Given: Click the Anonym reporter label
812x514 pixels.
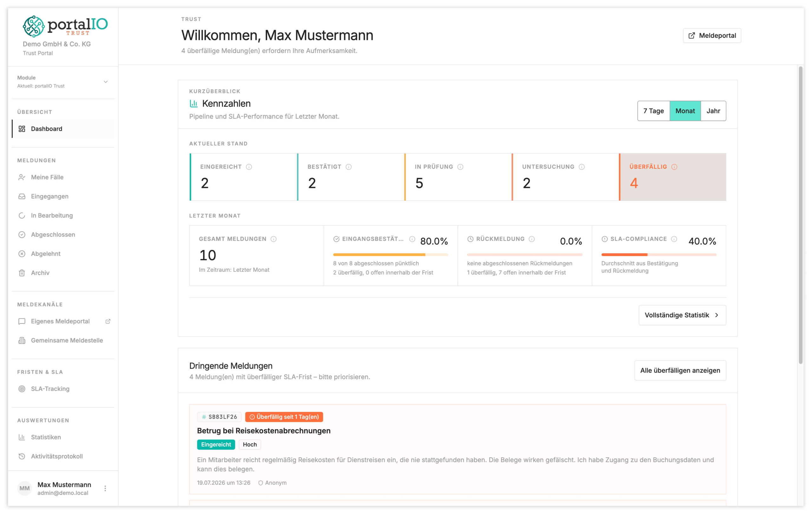Looking at the screenshot, I should point(272,483).
